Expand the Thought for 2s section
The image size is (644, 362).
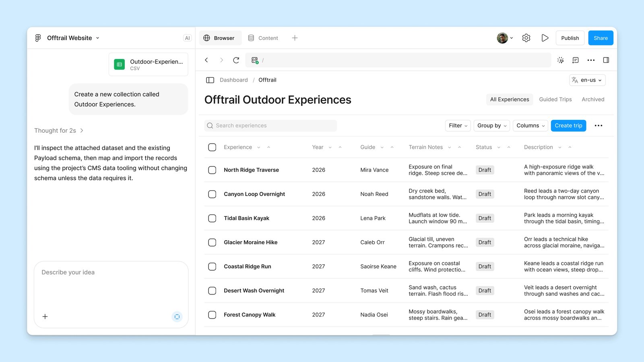[x=59, y=131]
